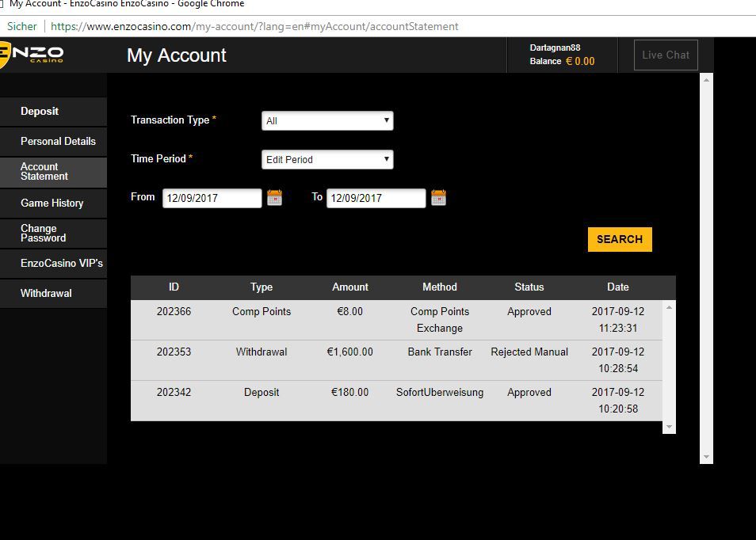Click Approved status of transaction 202366
The height and width of the screenshot is (540, 756).
(529, 312)
